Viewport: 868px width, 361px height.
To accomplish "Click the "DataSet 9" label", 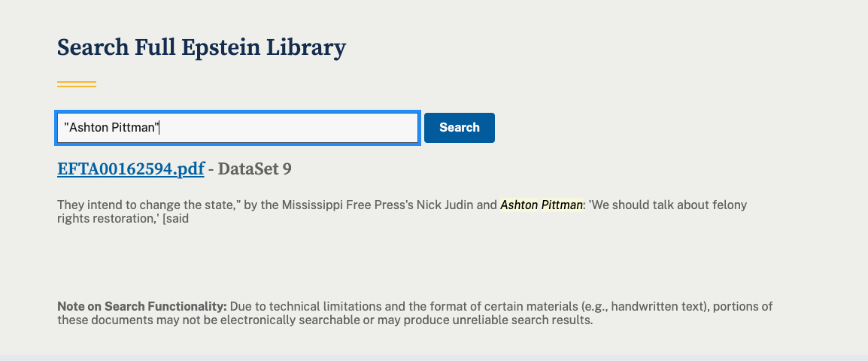I will pos(254,169).
